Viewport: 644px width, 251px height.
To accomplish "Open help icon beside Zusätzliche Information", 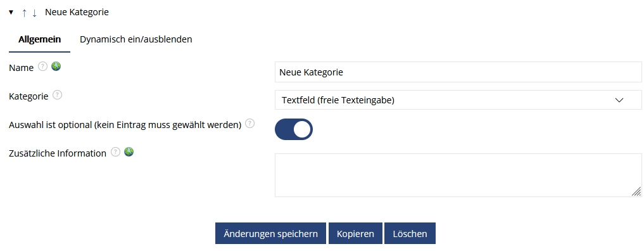I will click(x=116, y=152).
